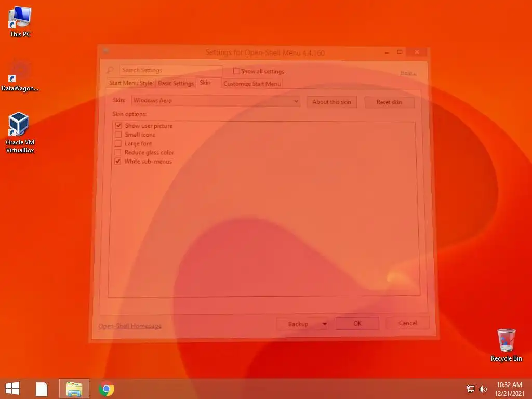532x399 pixels.
Task: Click the network tray icon
Action: click(471, 389)
